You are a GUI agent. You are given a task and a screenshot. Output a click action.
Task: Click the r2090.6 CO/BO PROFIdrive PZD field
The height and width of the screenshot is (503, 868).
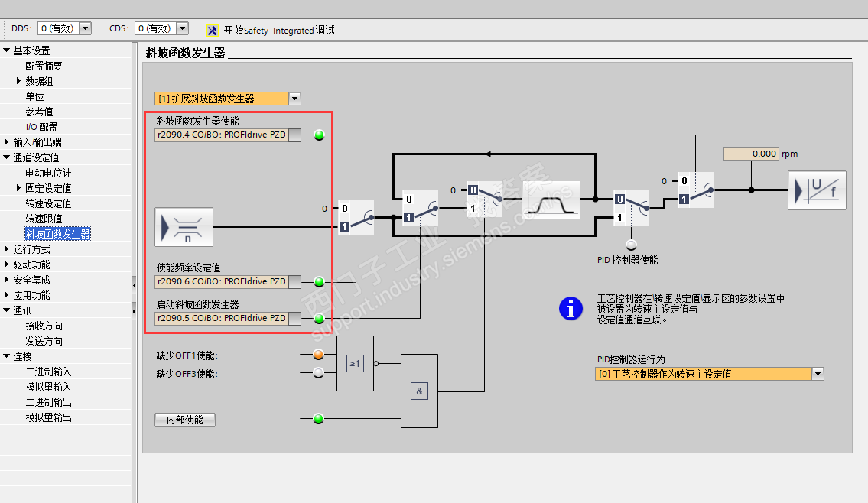(x=222, y=281)
